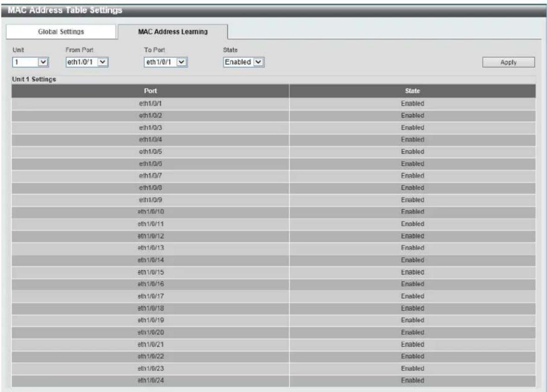Select the eth1/0/20 port cell
Screen dimensions: 547x392
coord(151,332)
